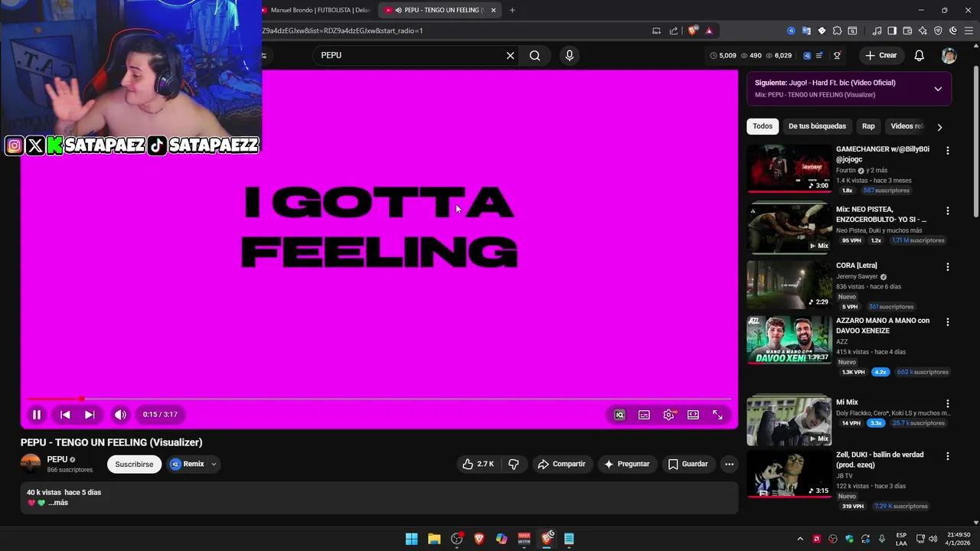Image resolution: width=980 pixels, height=551 pixels.
Task: Open options for Mi Mix
Action: pos(948,403)
